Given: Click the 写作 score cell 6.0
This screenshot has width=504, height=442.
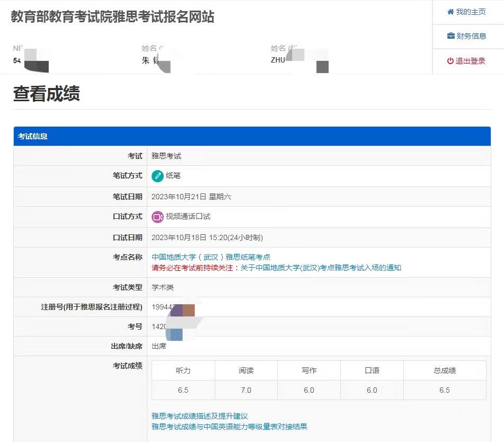Looking at the screenshot, I should (x=309, y=390).
